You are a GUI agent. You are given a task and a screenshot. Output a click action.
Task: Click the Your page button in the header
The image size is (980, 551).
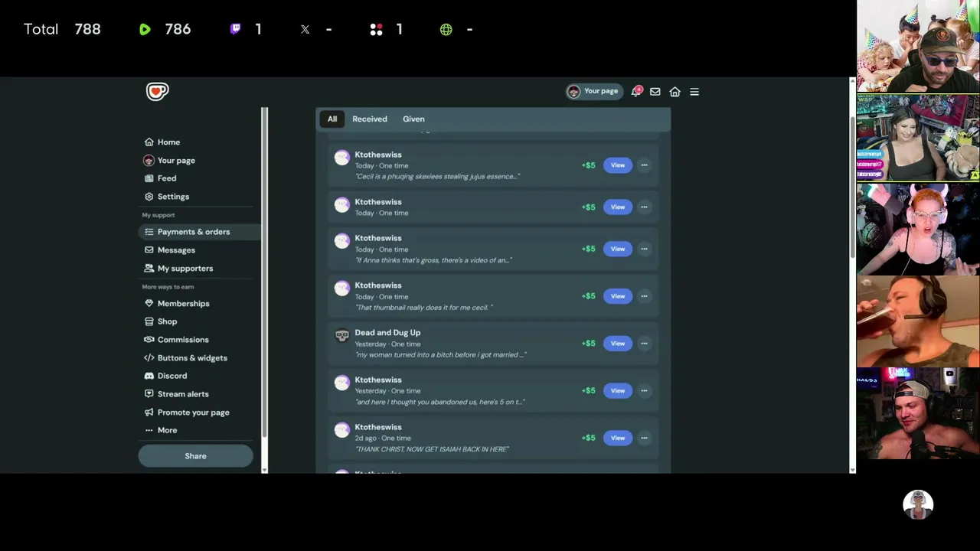click(x=593, y=92)
